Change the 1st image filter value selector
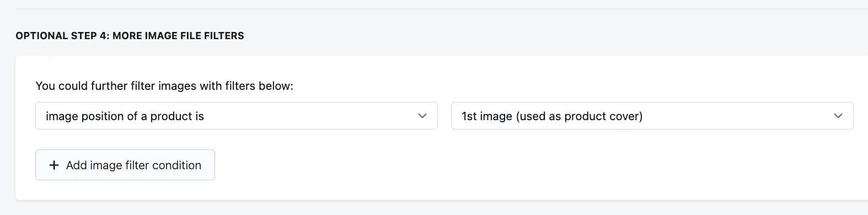This screenshot has width=868, height=215. 652,116
